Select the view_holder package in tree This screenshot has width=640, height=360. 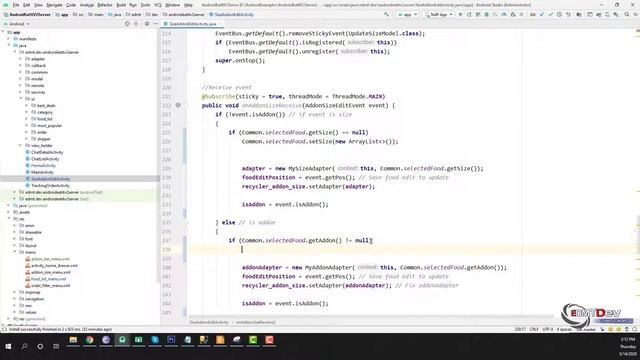click(x=41, y=146)
